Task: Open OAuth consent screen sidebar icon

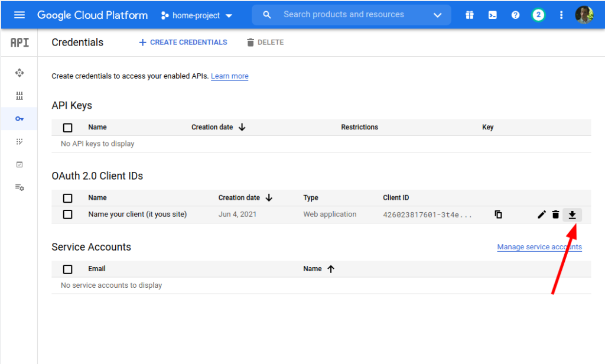Action: click(x=19, y=142)
